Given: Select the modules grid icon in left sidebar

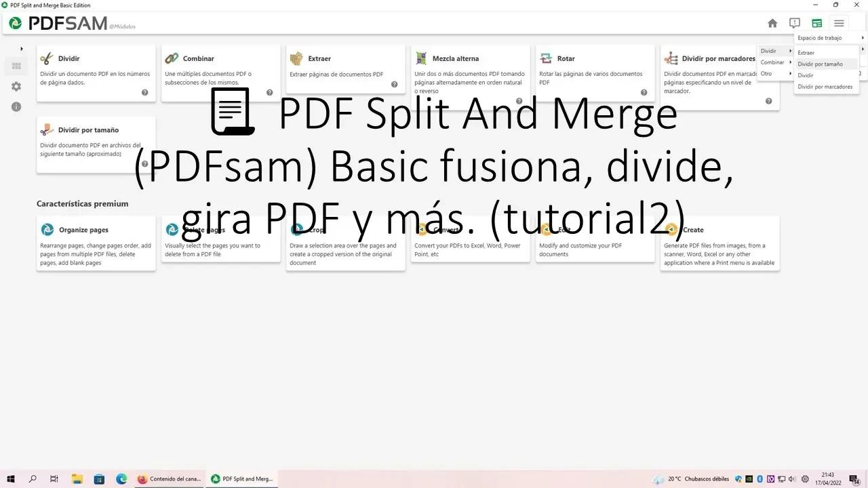Looking at the screenshot, I should coord(16,66).
